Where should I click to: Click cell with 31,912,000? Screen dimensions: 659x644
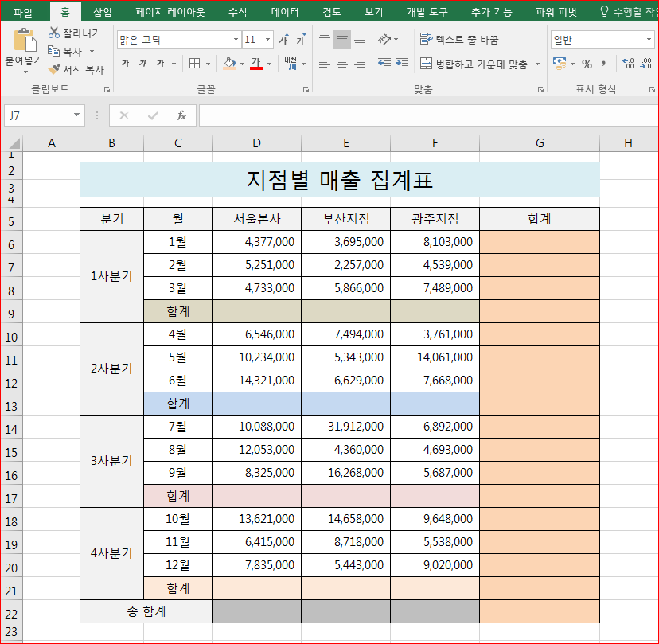pyautogui.click(x=346, y=427)
